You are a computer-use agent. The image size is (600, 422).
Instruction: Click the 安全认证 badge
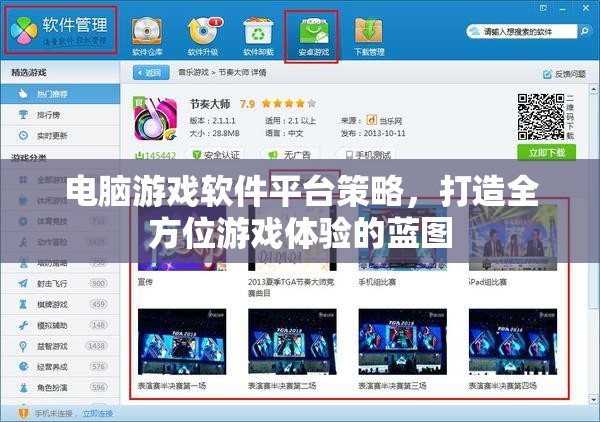pos(216,155)
